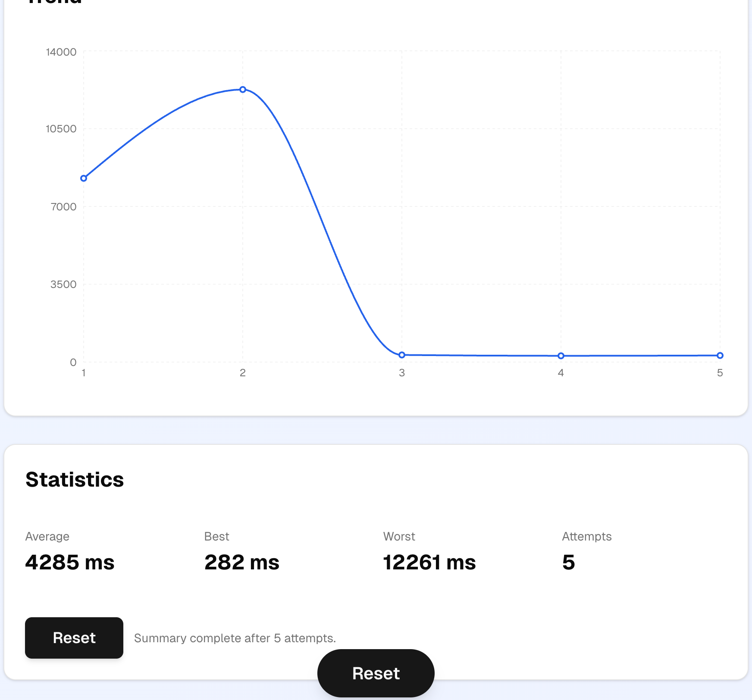Click the data point for attempt 4
The height and width of the screenshot is (700, 752).
(x=561, y=355)
